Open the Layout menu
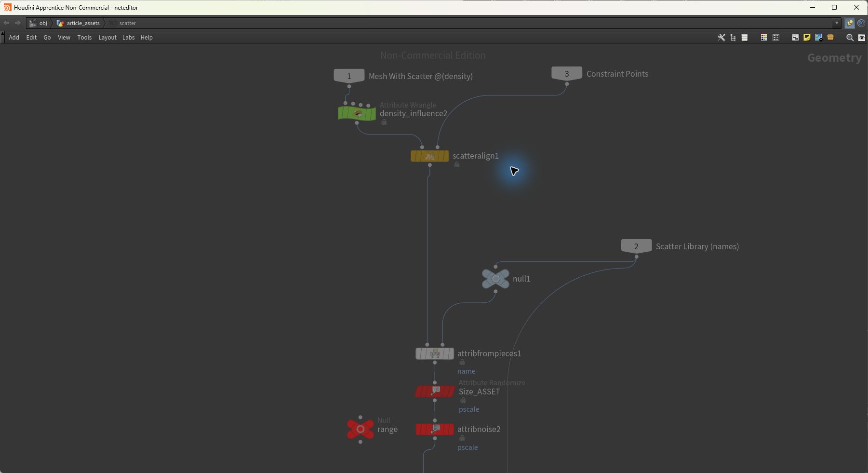 [x=107, y=38]
